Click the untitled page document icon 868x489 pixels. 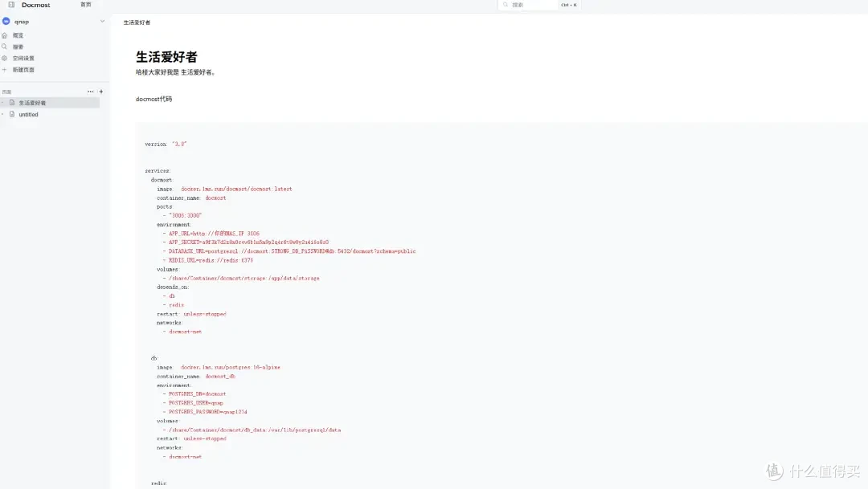click(12, 115)
